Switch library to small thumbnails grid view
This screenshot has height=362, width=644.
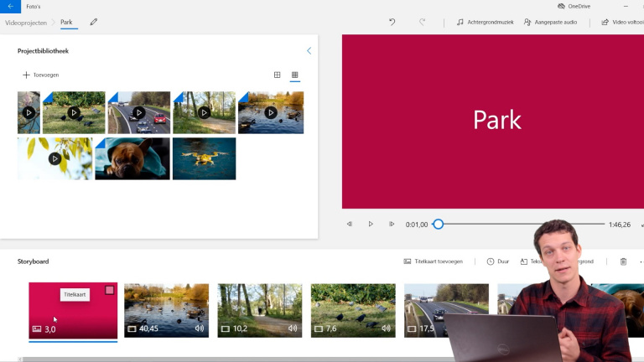295,75
